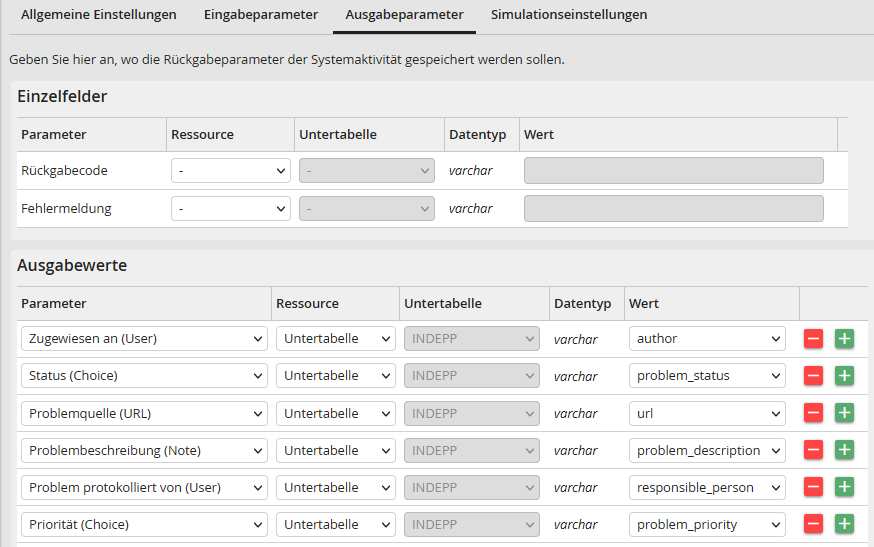
Task: Open the Ressource dropdown in the Status (Choice) row
Action: [336, 376]
